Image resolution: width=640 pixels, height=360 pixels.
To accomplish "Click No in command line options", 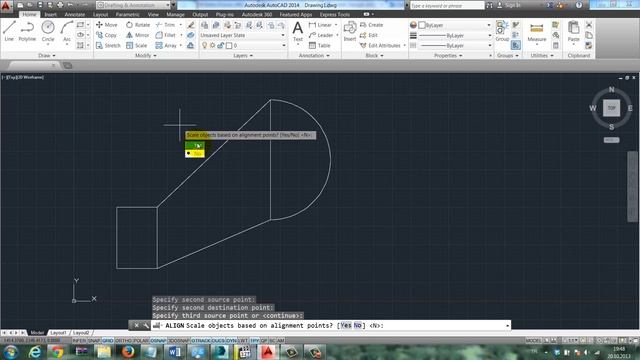I will (x=358, y=326).
